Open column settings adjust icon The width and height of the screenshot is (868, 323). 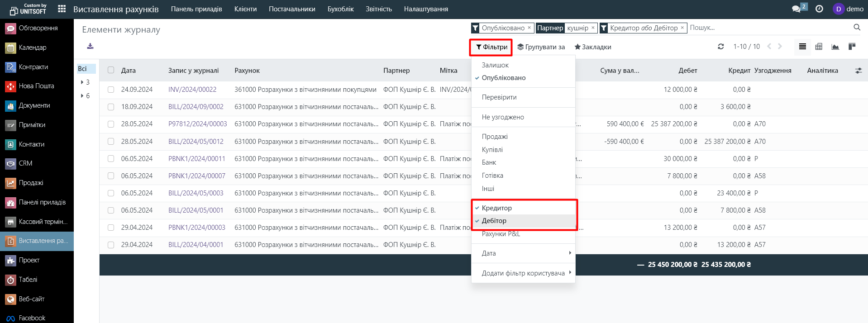tap(858, 71)
